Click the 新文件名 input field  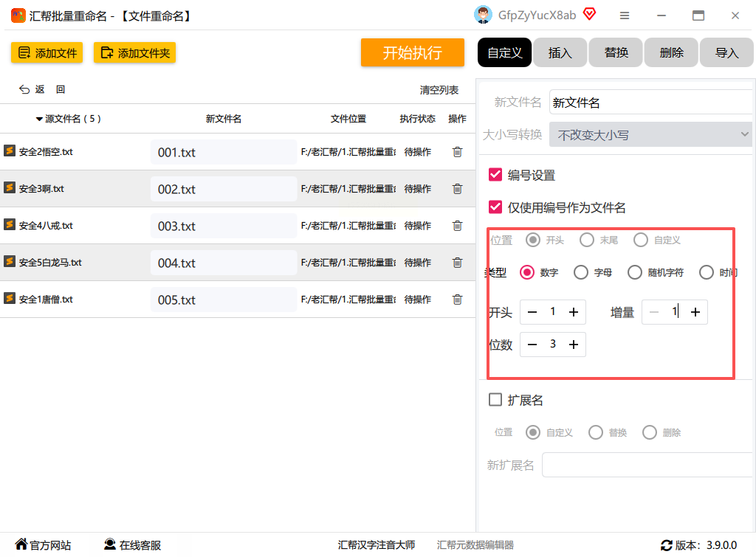click(650, 103)
